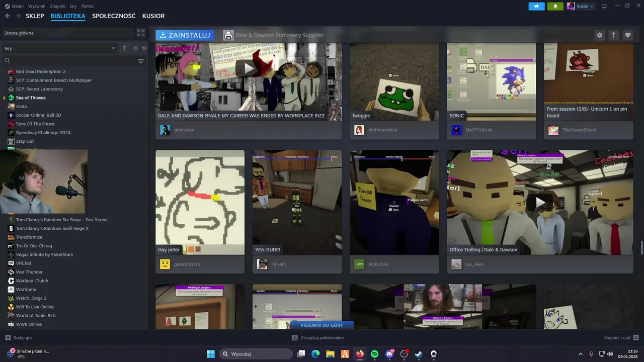Play the DALE AND DAWSON FINALE video
Image resolution: width=644 pixels, height=362 pixels.
click(249, 68)
